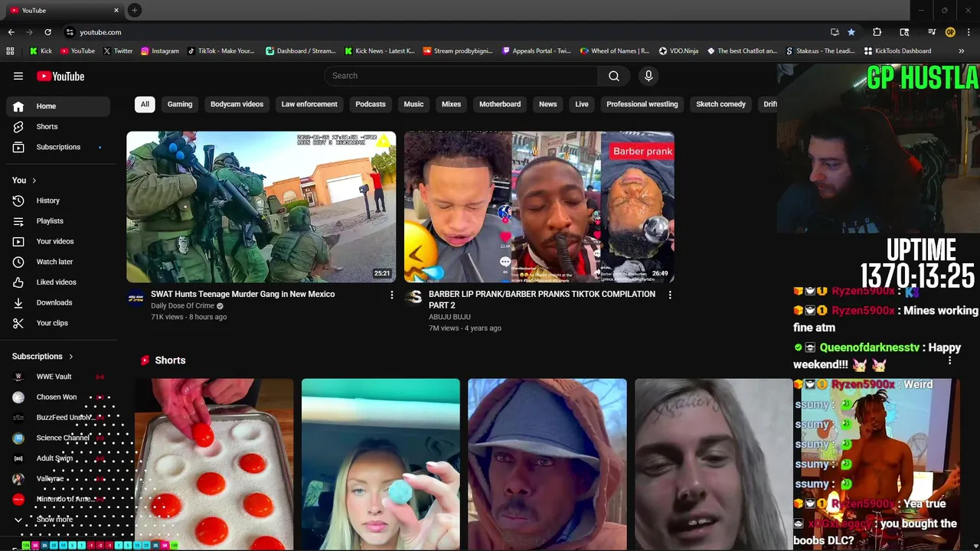This screenshot has height=551, width=980.
Task: Select the Live filter chip
Action: (582, 104)
